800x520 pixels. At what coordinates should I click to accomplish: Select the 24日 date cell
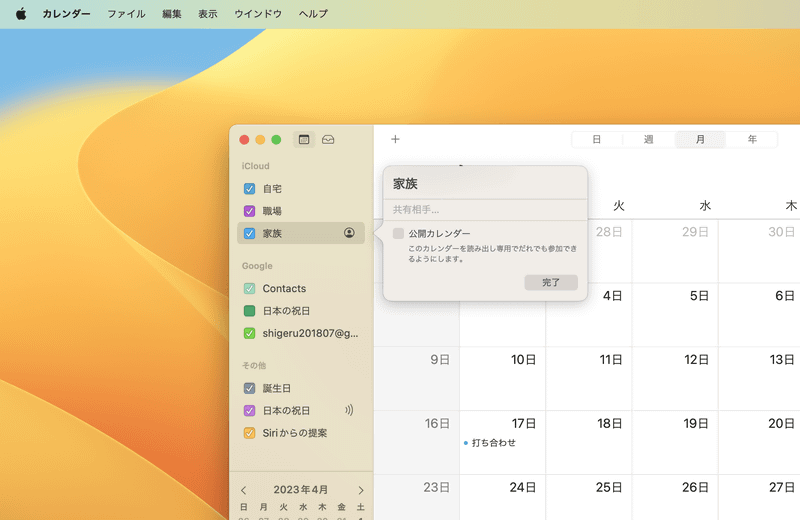(x=503, y=498)
